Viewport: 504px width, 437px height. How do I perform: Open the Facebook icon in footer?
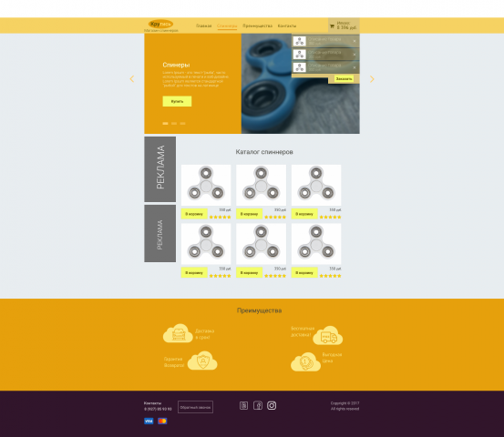(258, 405)
